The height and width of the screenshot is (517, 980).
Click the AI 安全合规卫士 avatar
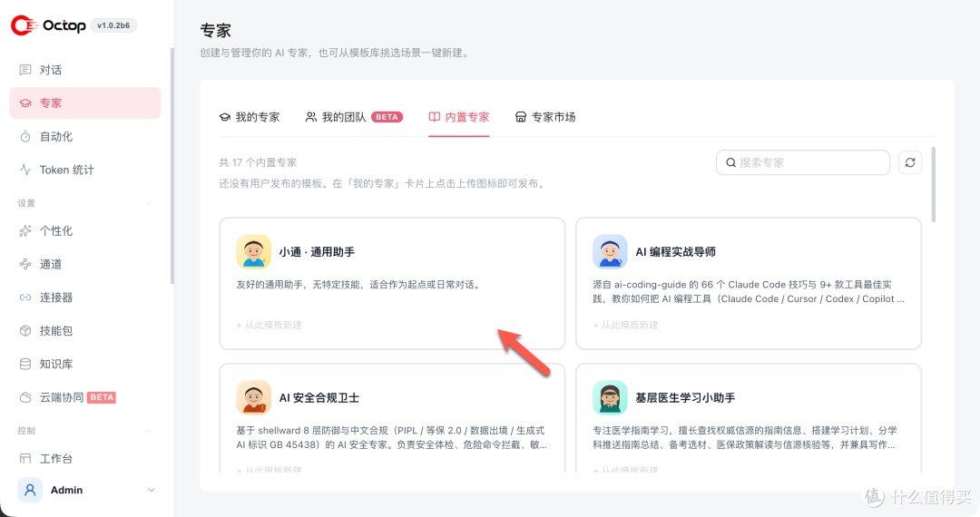coord(254,398)
